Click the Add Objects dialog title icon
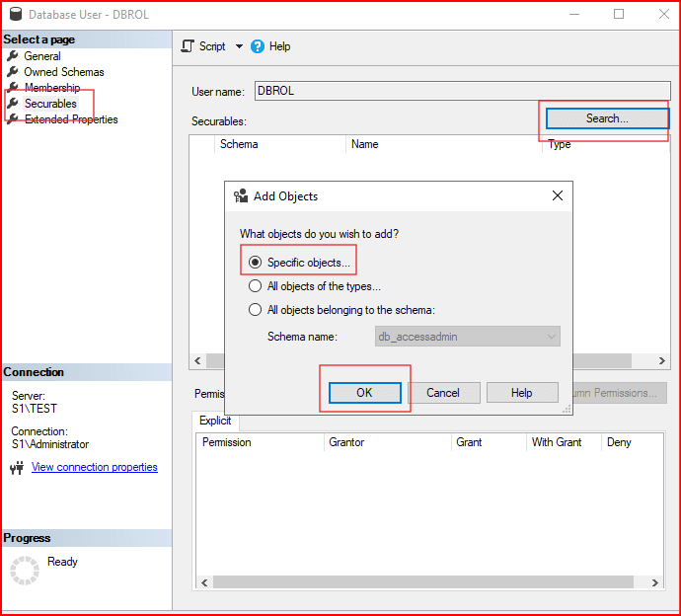This screenshot has width=681, height=616. tap(240, 196)
